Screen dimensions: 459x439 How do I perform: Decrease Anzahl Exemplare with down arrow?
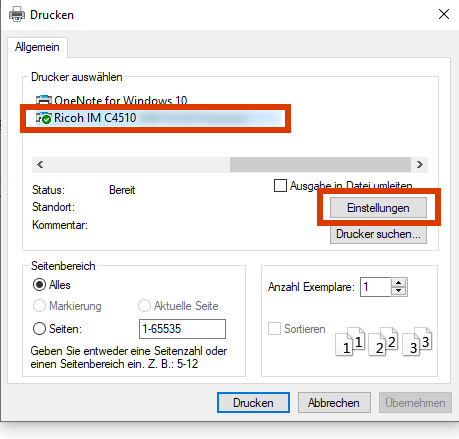[398, 291]
